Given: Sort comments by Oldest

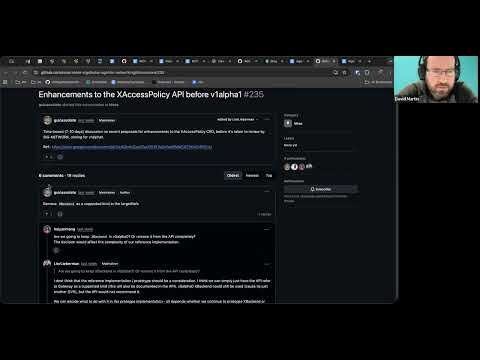Looking at the screenshot, I should (233, 175).
